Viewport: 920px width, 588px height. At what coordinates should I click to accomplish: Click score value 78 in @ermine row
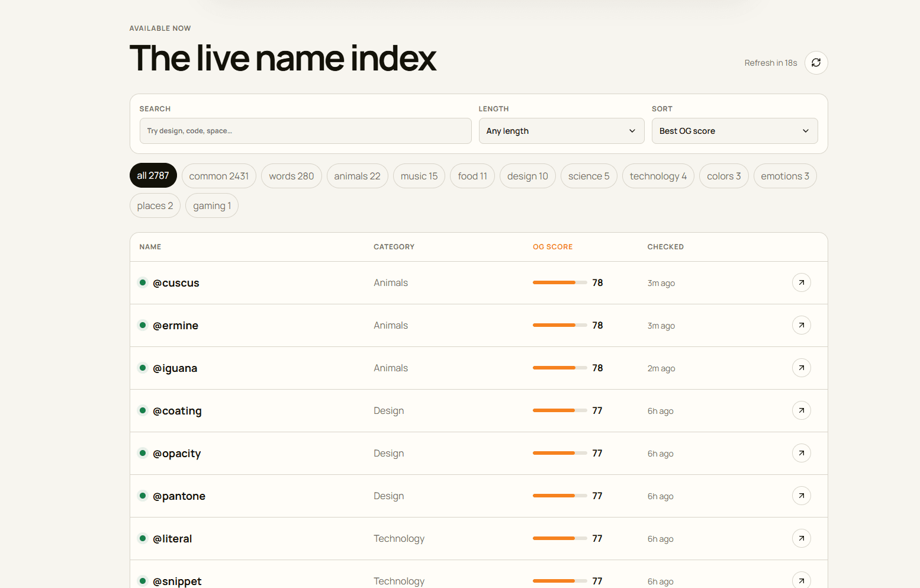597,325
